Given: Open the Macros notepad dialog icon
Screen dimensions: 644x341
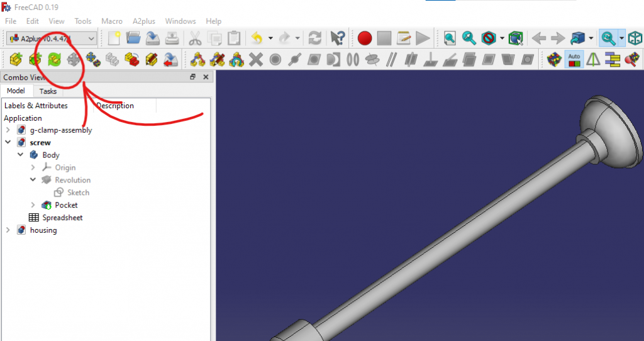Looking at the screenshot, I should pos(403,38).
